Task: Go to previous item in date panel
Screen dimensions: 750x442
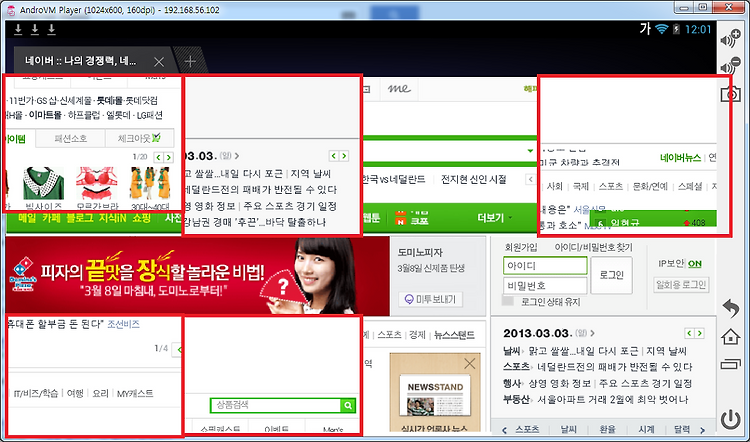Action: [x=689, y=333]
